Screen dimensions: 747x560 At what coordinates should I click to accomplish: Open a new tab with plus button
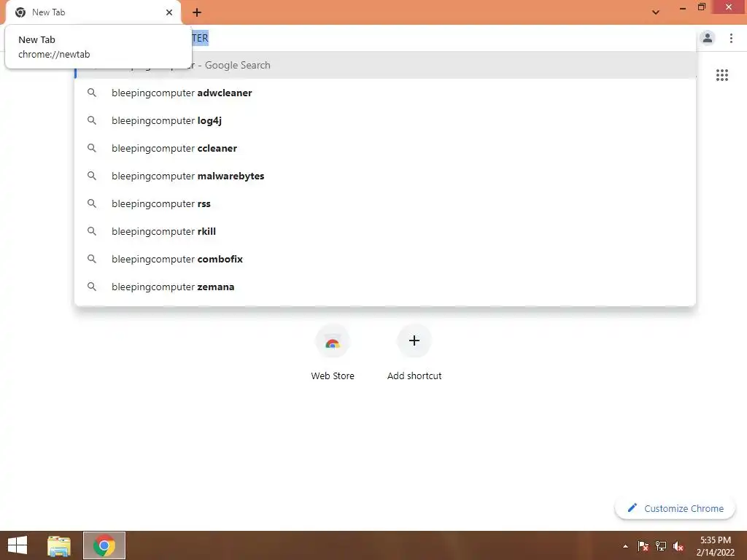(197, 12)
